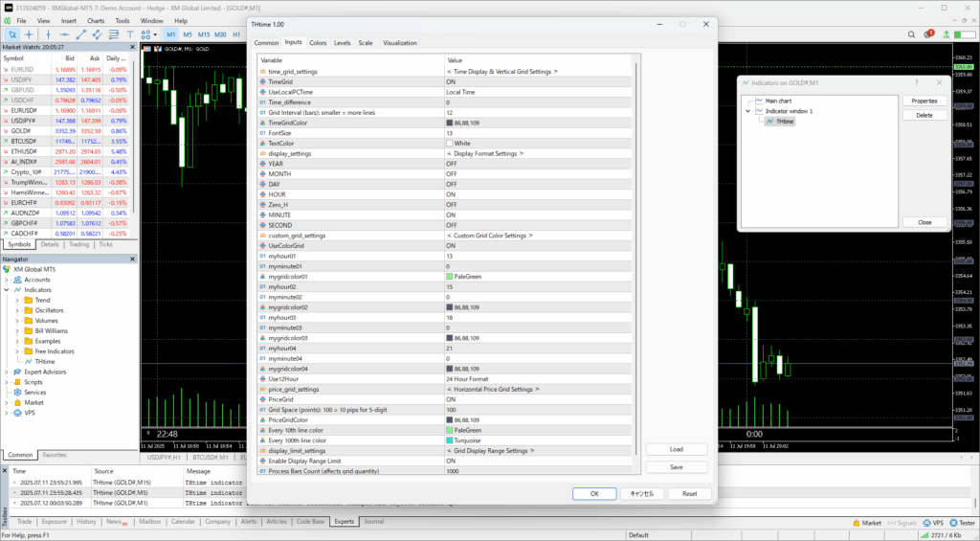The width and height of the screenshot is (980, 541).
Task: Open the Visualization tab
Action: (x=400, y=43)
